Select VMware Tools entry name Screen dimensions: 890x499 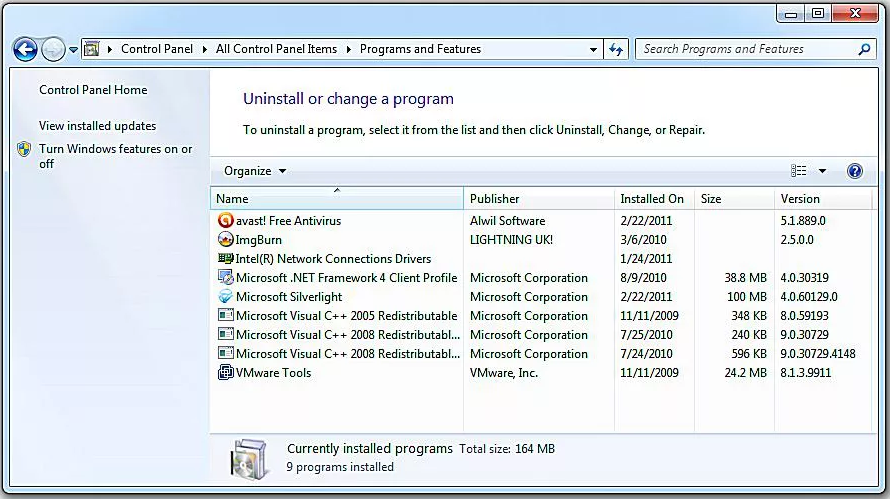[273, 373]
